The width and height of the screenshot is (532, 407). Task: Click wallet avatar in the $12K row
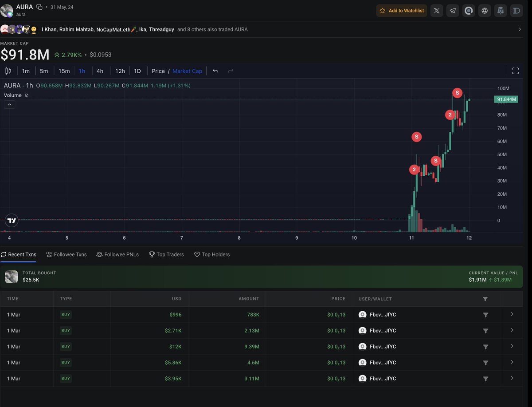point(362,347)
